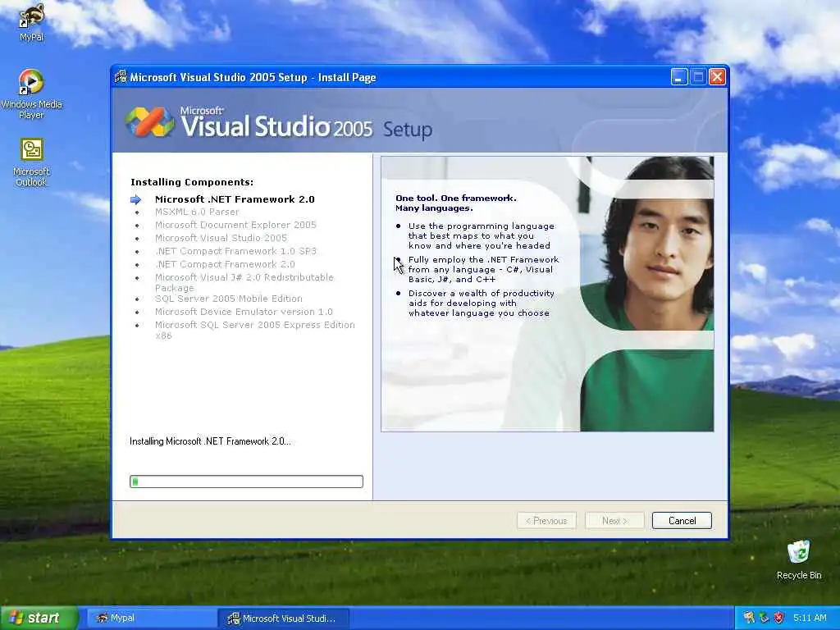Close the Visual Studio Setup window

[x=717, y=77]
